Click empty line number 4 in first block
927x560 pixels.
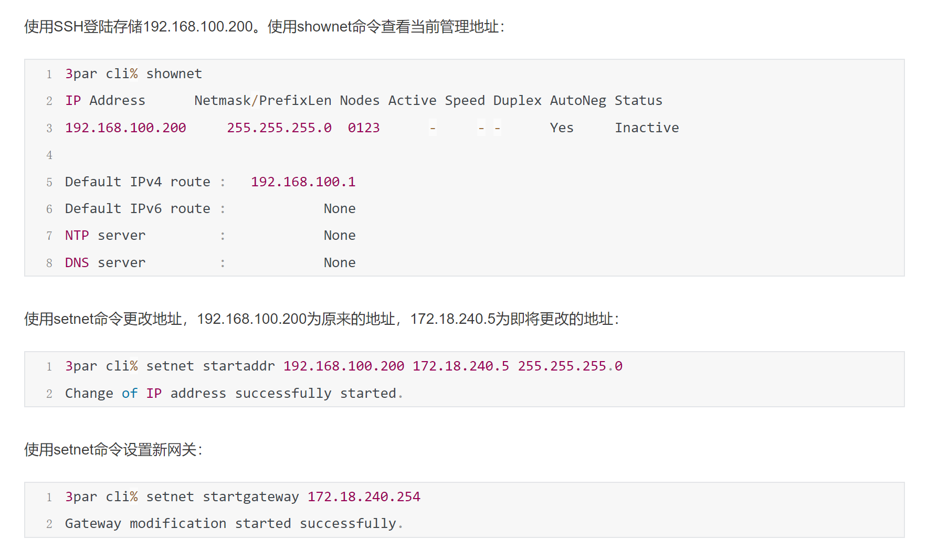[49, 155]
